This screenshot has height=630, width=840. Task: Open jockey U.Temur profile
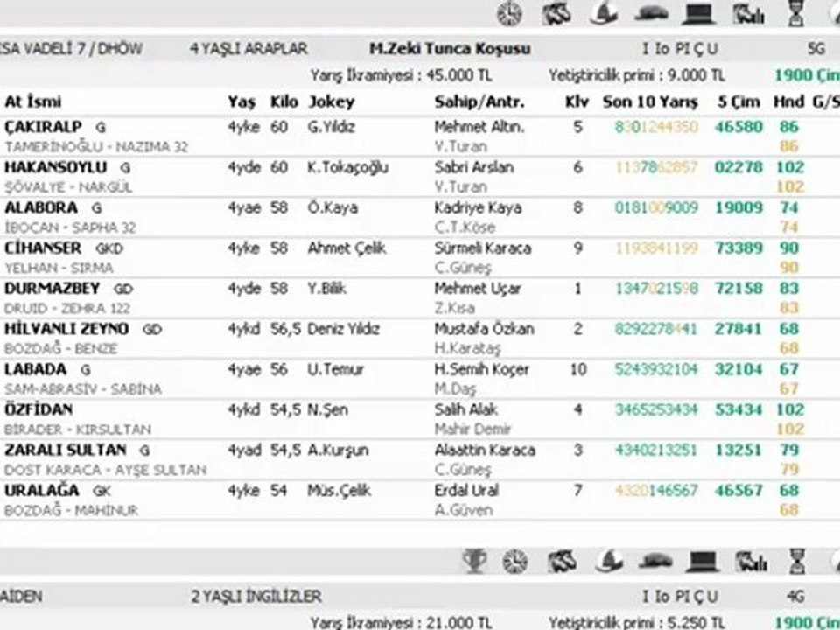[335, 369]
